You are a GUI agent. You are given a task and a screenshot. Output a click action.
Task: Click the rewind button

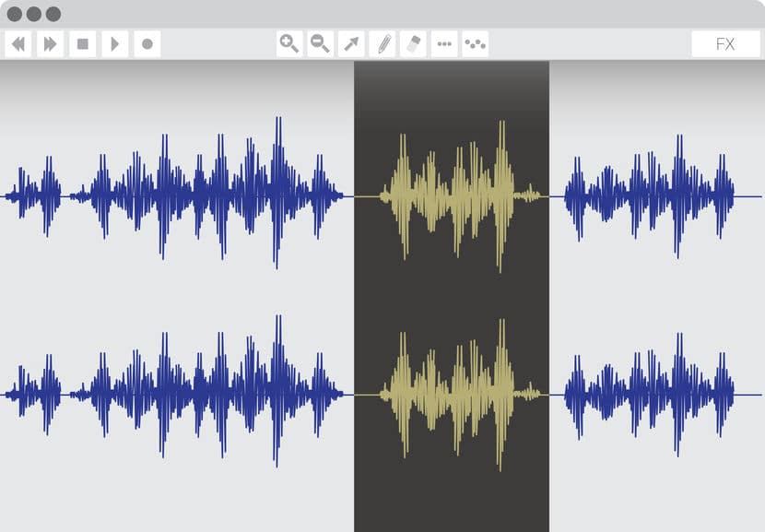tap(18, 44)
